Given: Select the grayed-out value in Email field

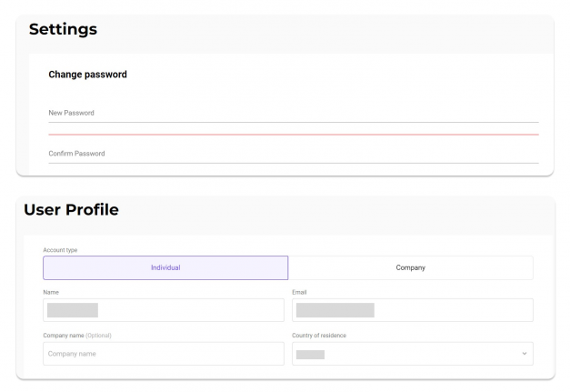Looking at the screenshot, I should 335,310.
